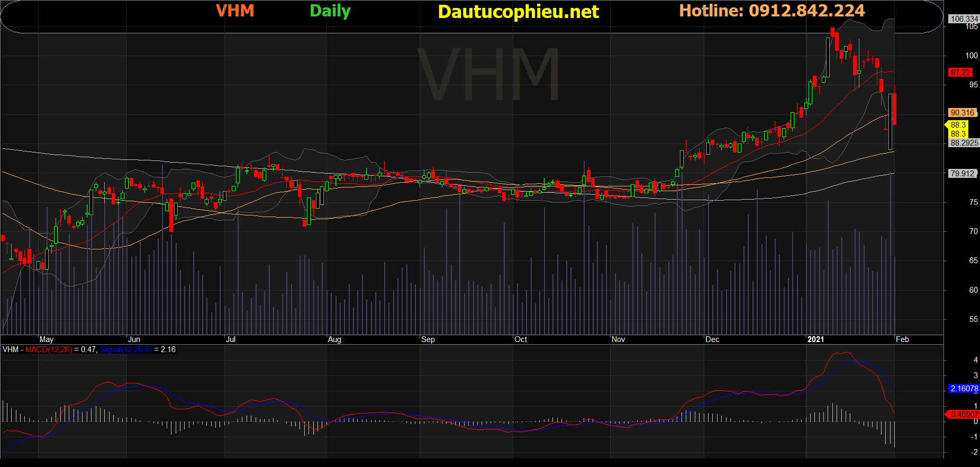Click the Jul date axis label
The width and height of the screenshot is (980, 467).
(231, 339)
